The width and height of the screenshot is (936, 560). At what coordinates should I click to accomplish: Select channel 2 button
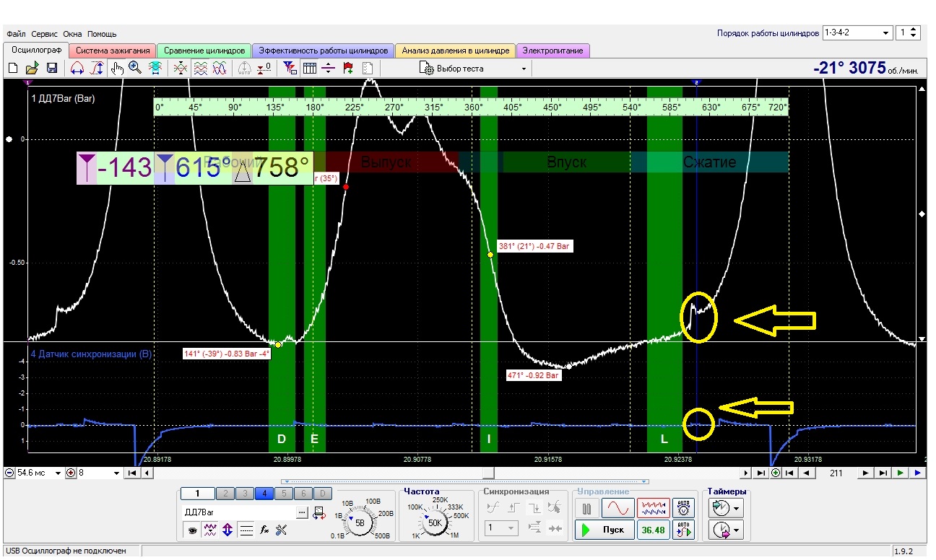pyautogui.click(x=225, y=494)
